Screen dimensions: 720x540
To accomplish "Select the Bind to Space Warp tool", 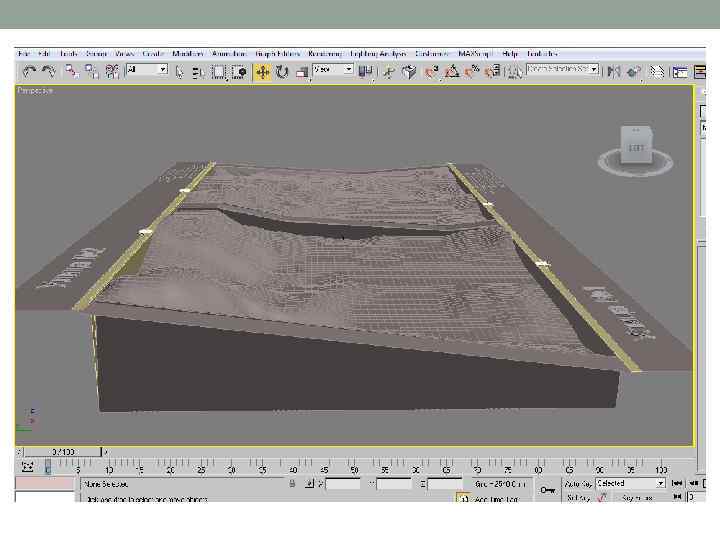I will [x=112, y=72].
